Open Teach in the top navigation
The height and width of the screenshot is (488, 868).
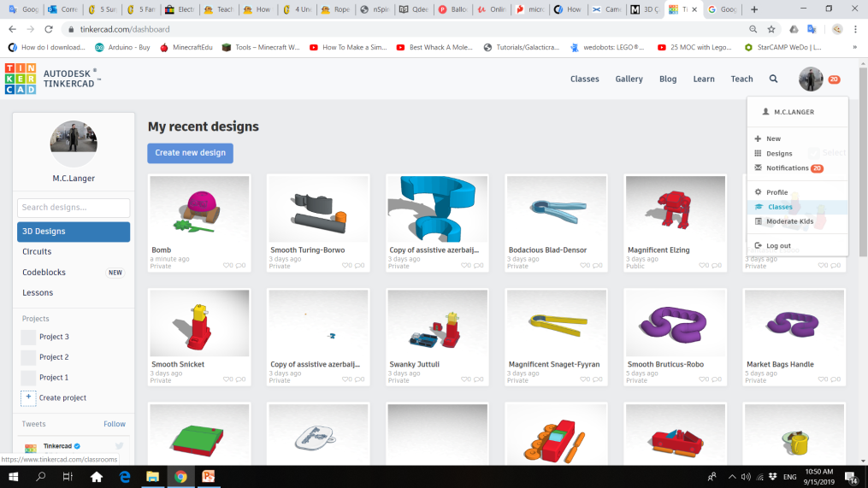741,79
